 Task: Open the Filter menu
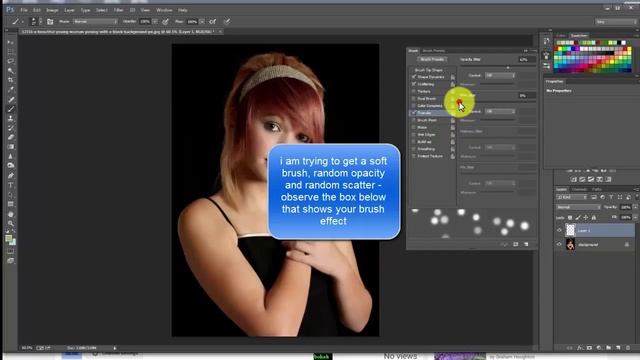click(x=118, y=10)
